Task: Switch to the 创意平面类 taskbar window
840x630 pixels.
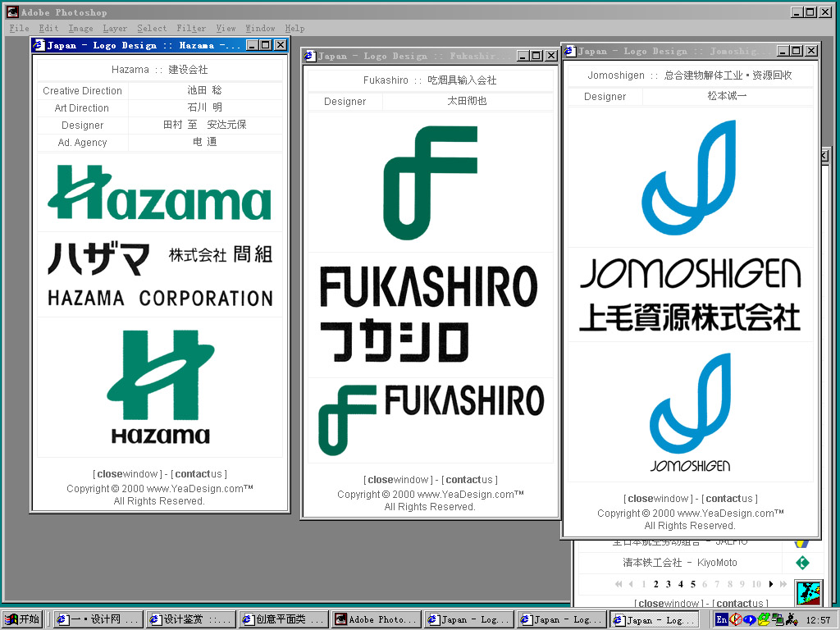Action: [x=283, y=619]
